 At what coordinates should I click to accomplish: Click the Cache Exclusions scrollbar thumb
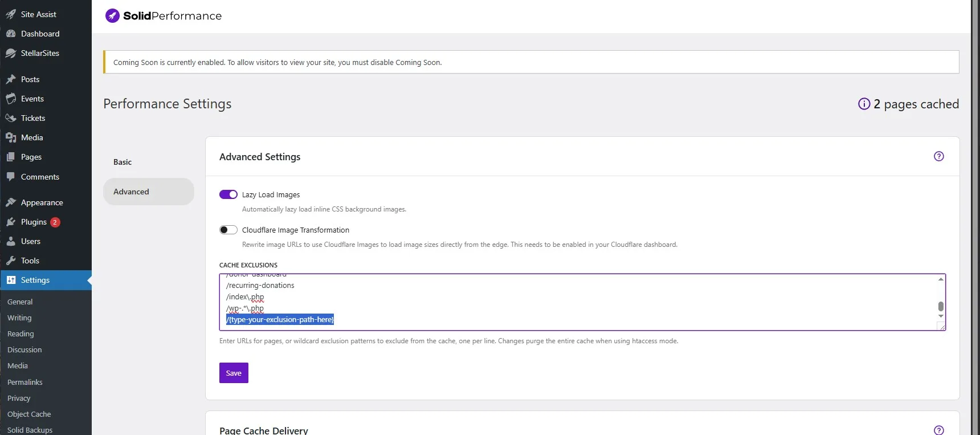click(941, 306)
